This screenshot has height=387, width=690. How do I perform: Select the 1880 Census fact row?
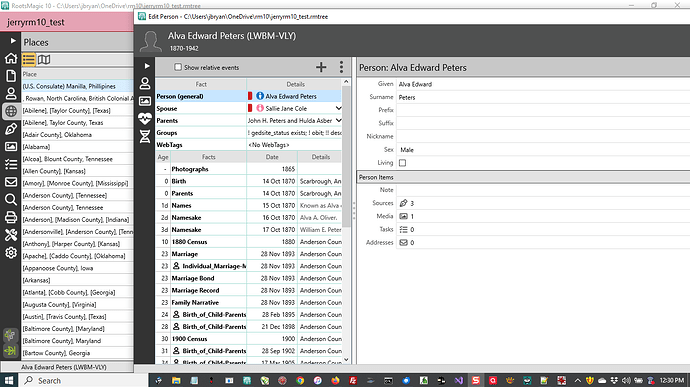249,242
